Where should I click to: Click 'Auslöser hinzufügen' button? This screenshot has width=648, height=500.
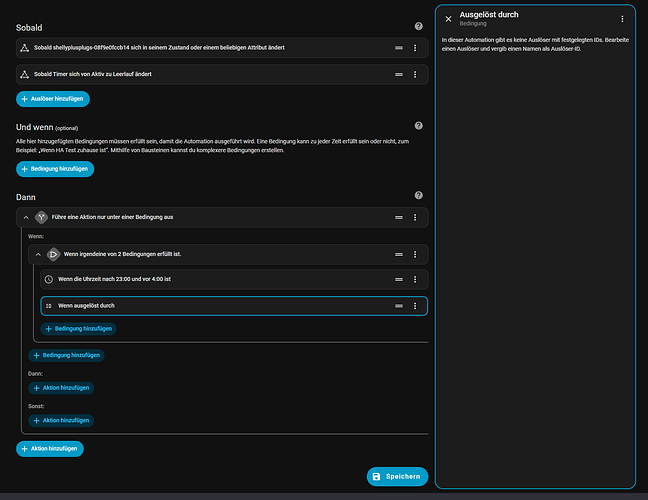[x=53, y=99]
